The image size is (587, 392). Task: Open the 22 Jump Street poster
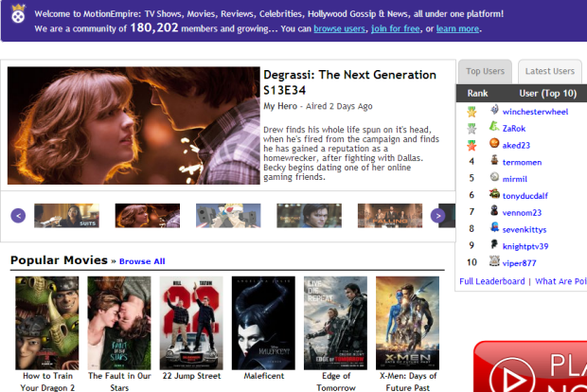(x=191, y=323)
